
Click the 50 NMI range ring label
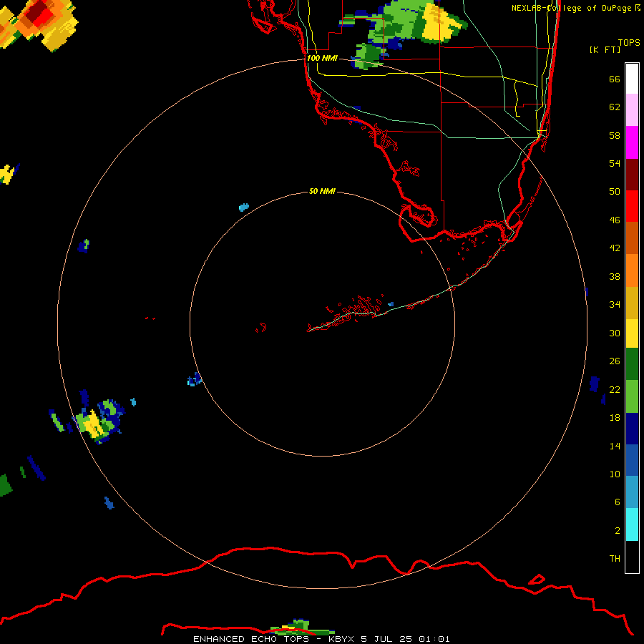click(x=322, y=191)
